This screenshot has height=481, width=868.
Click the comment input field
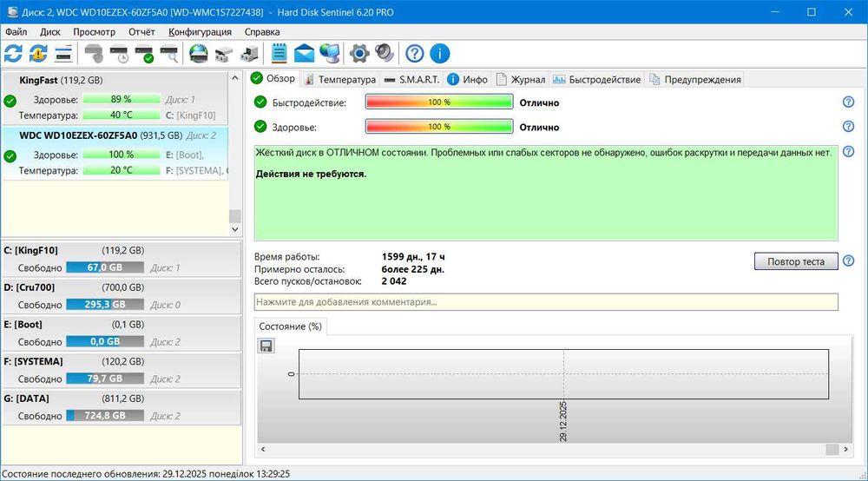[546, 302]
